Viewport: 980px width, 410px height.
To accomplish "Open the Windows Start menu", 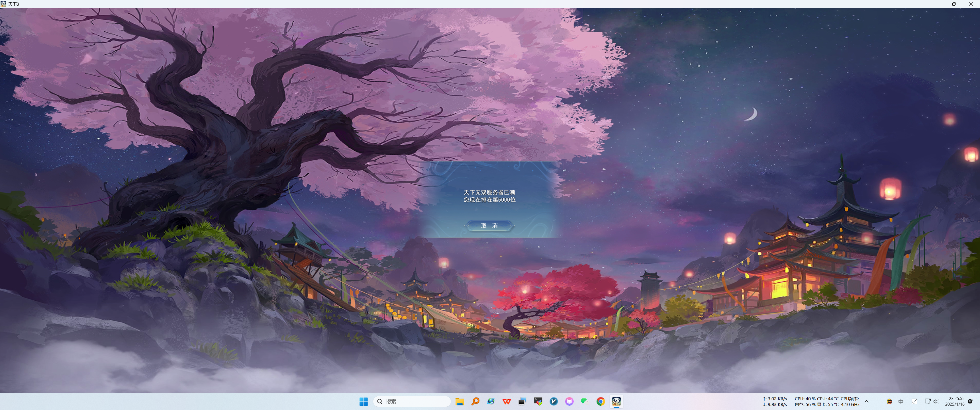I will [x=363, y=401].
